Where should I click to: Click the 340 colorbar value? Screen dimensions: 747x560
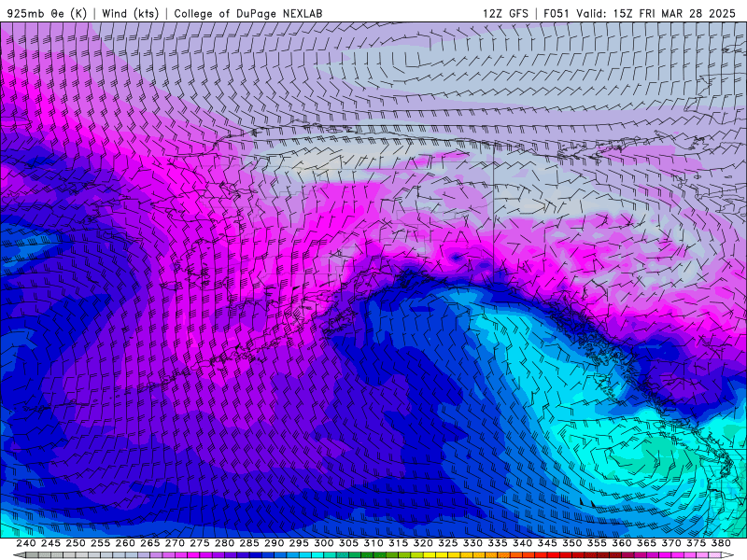click(x=522, y=543)
